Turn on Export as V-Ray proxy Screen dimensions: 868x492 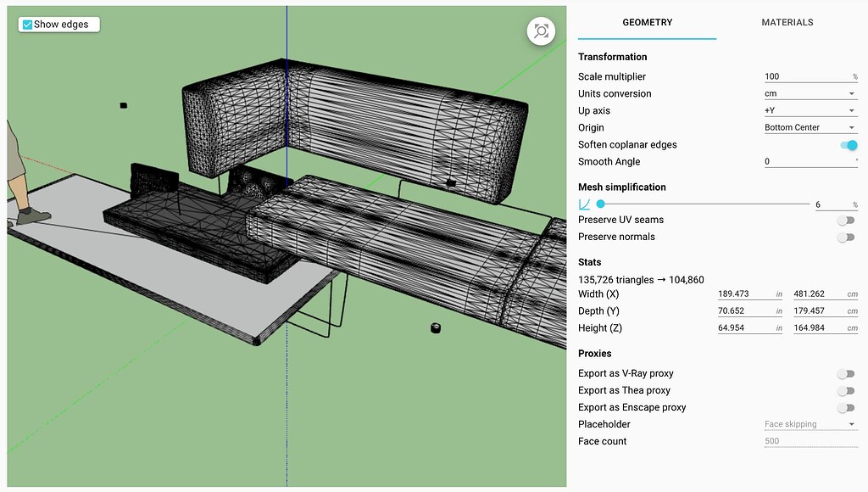click(x=845, y=373)
